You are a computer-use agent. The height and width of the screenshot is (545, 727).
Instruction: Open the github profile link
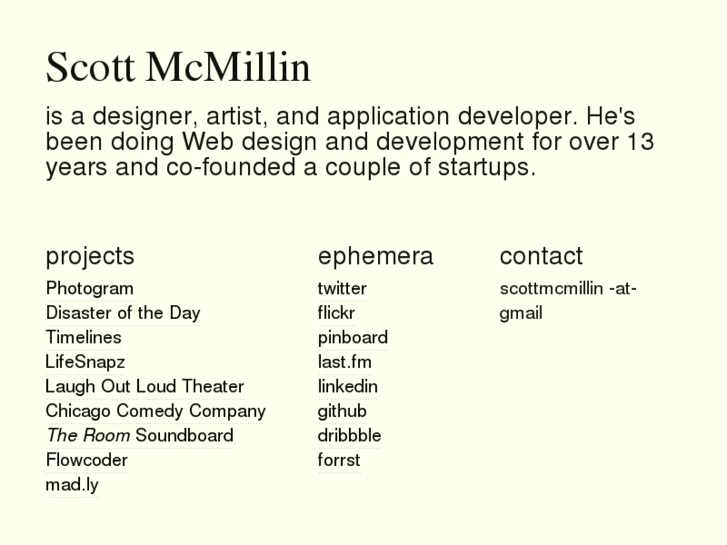pyautogui.click(x=342, y=411)
